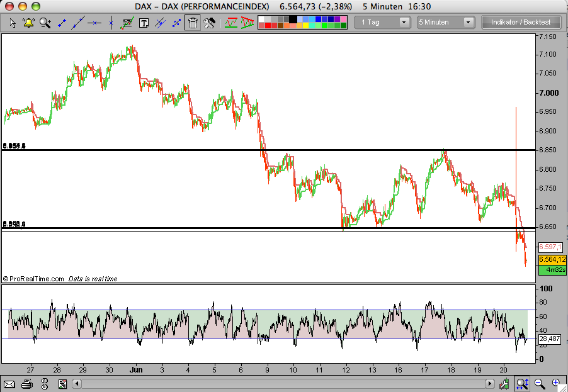Select the vertical line tool
568x392 pixels.
111,23
